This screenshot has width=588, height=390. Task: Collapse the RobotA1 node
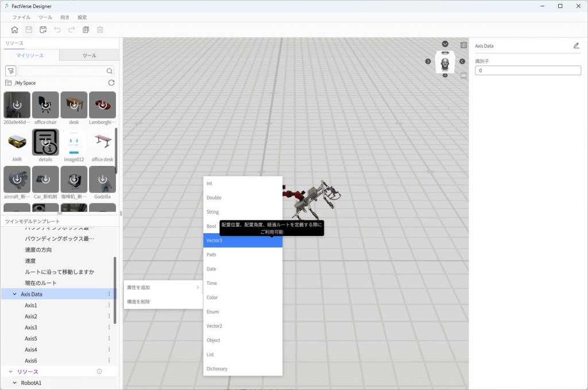click(14, 383)
